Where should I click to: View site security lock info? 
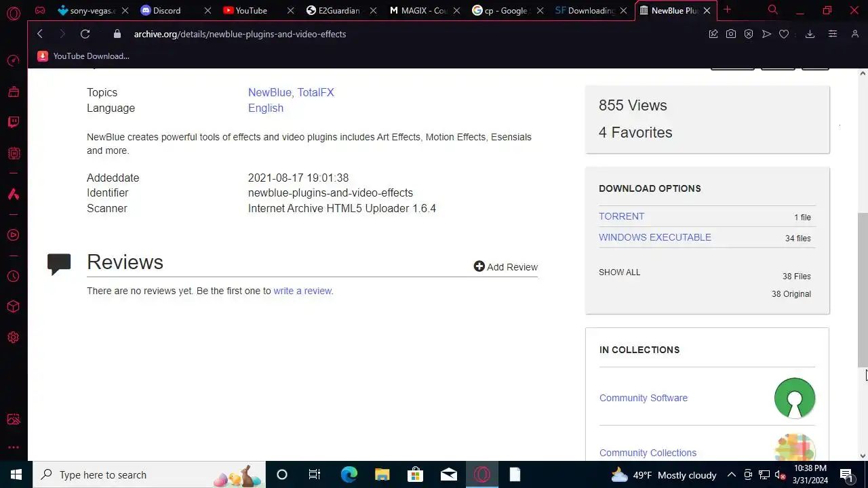click(x=117, y=34)
